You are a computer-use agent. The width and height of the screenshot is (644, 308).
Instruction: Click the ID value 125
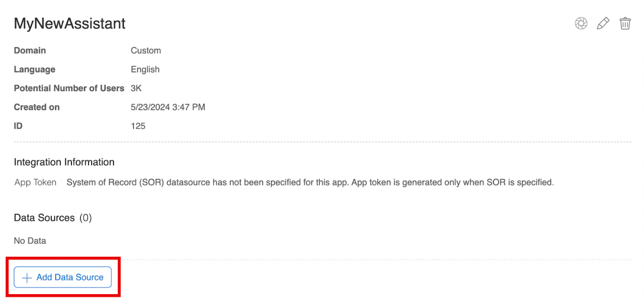138,126
